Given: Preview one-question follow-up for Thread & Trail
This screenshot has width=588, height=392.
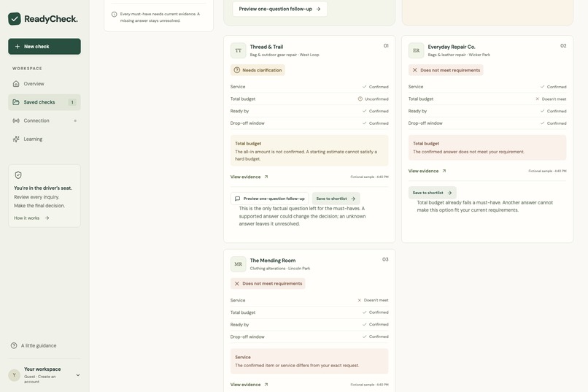Looking at the screenshot, I should click(x=270, y=199).
